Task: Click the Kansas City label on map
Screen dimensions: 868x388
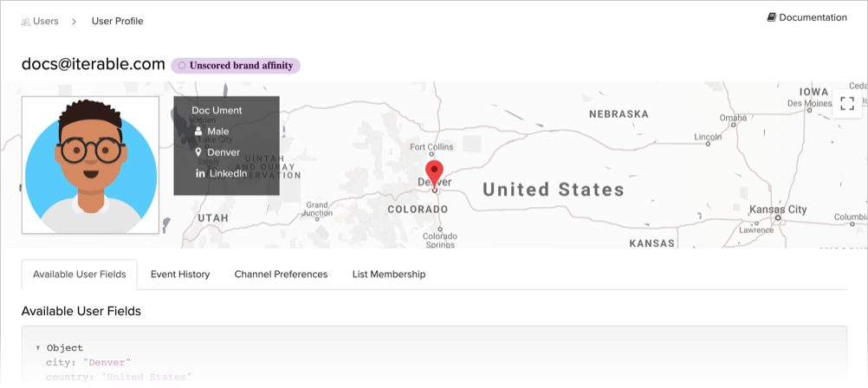Action: 777,210
